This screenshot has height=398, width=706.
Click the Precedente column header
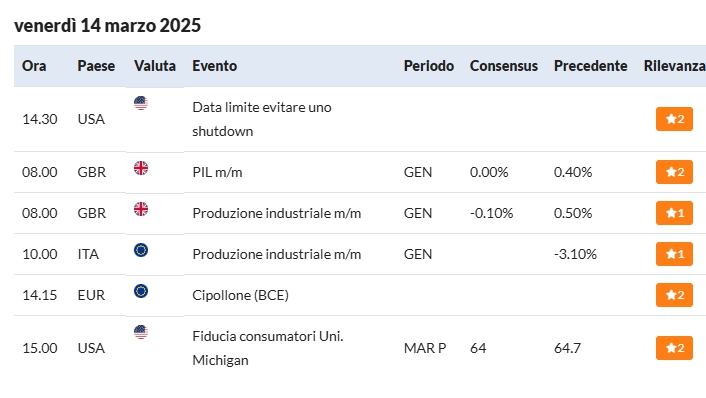590,66
